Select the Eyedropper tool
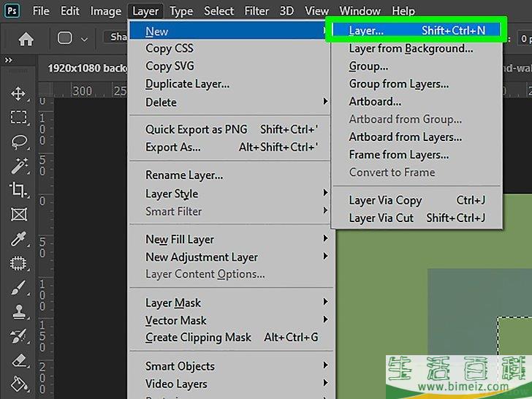This screenshot has width=532, height=399. tap(18, 239)
